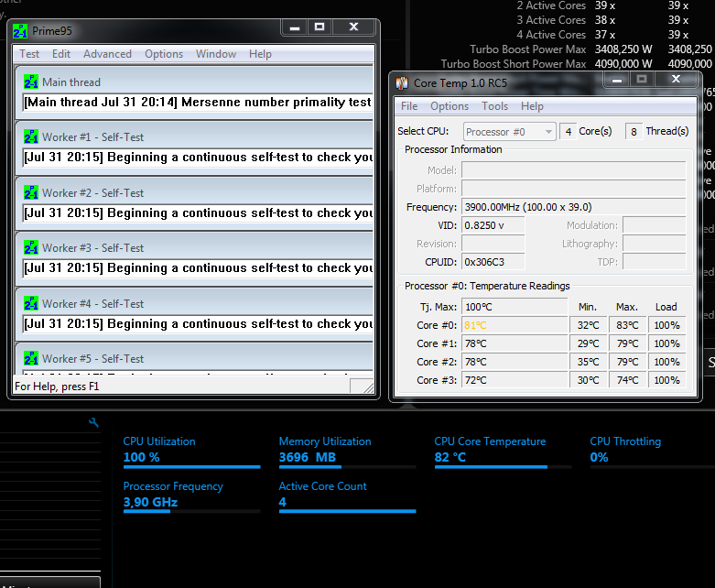Viewport: 715px width, 588px height.
Task: Click Core #2 min temperature 35°C
Action: 589,362
